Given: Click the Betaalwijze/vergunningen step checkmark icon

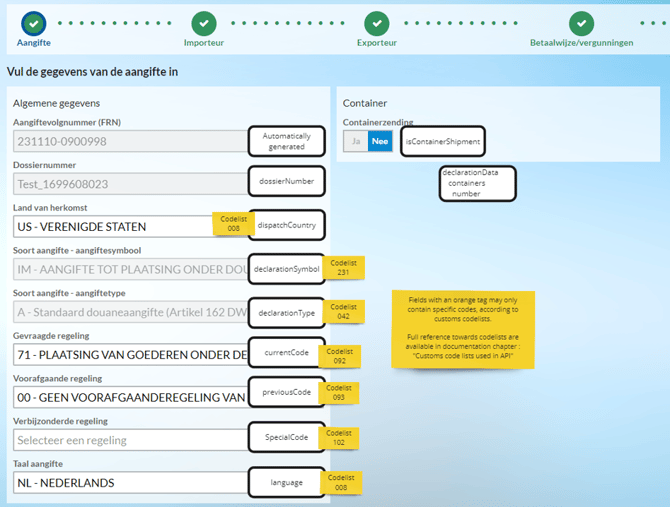Looking at the screenshot, I should tap(581, 23).
